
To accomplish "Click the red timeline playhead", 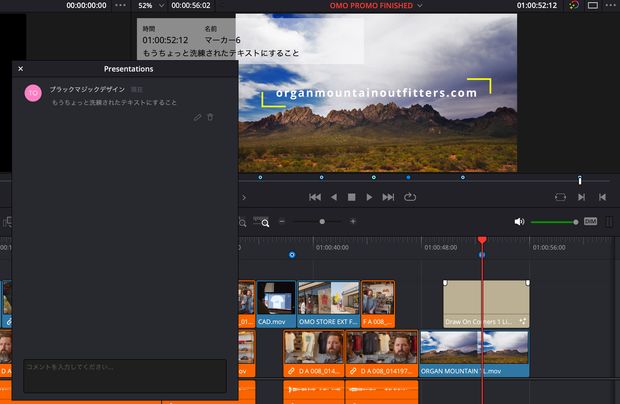I will 482,240.
